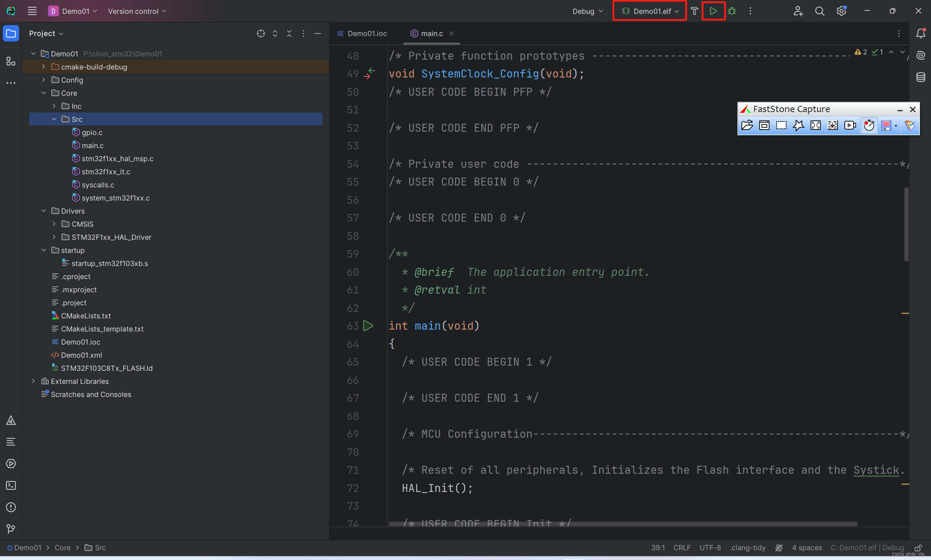The width and height of the screenshot is (931, 560).
Task: Click UTF-8 encoding in status bar
Action: [710, 548]
